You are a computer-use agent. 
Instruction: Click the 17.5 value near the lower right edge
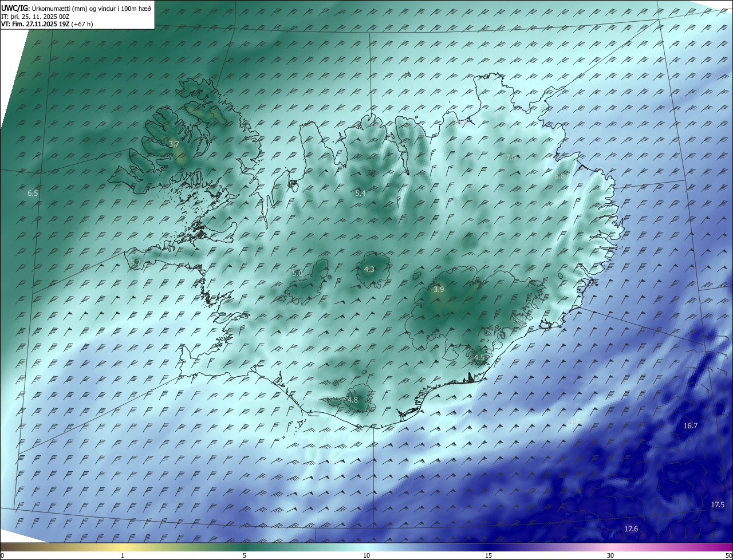click(x=718, y=504)
